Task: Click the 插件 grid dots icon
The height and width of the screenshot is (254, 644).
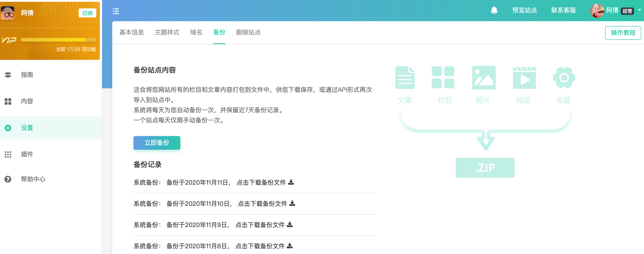Action: pyautogui.click(x=8, y=154)
